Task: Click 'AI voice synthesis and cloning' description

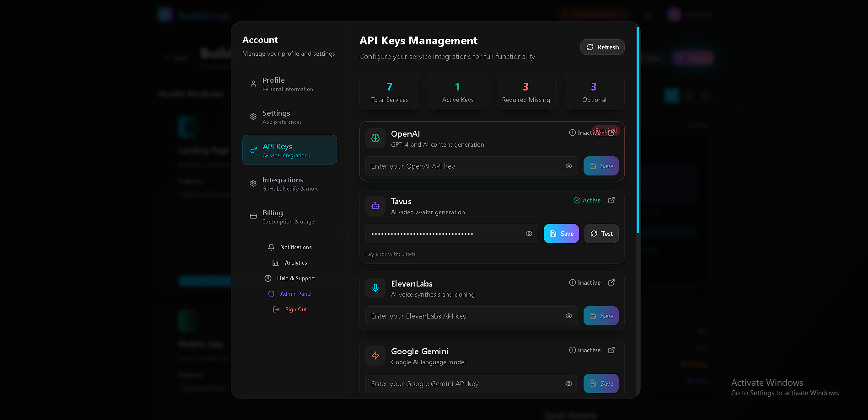Action: point(433,294)
